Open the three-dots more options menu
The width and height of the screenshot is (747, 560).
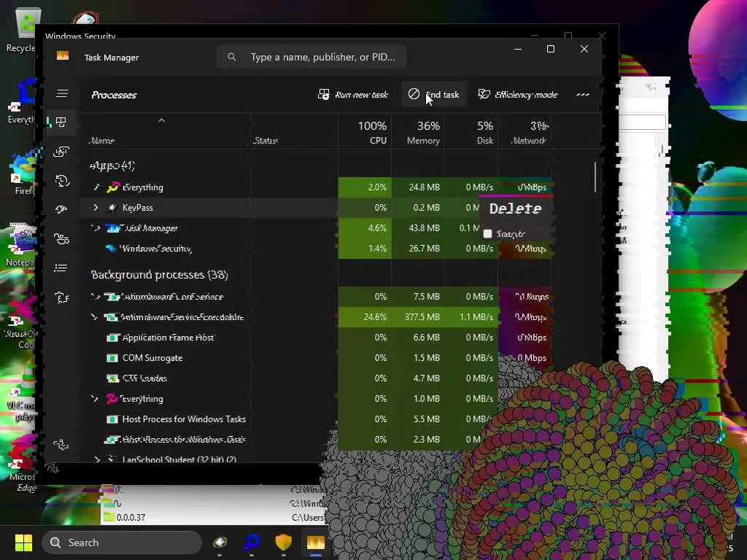[583, 94]
